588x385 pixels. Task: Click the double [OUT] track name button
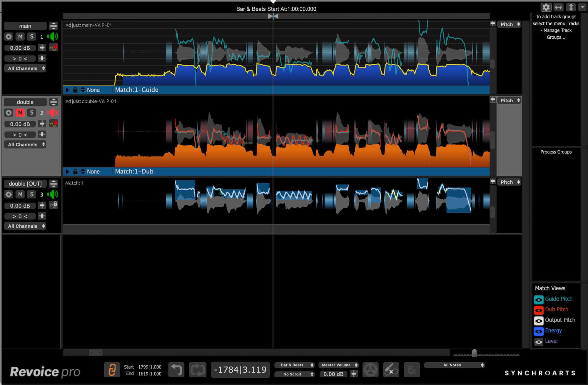(25, 184)
